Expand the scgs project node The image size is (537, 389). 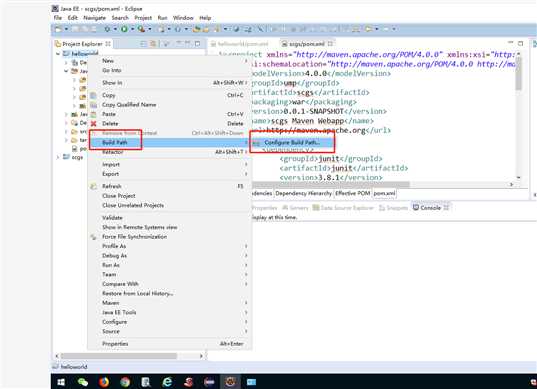click(58, 157)
